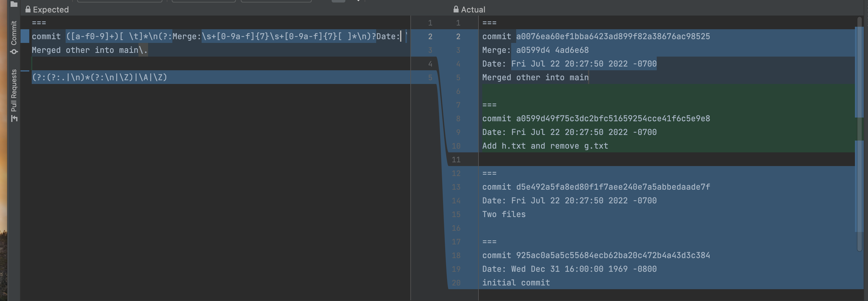Screen dimensions: 868x301
Task: Click the 'Two files' commit message line
Action: point(504,215)
